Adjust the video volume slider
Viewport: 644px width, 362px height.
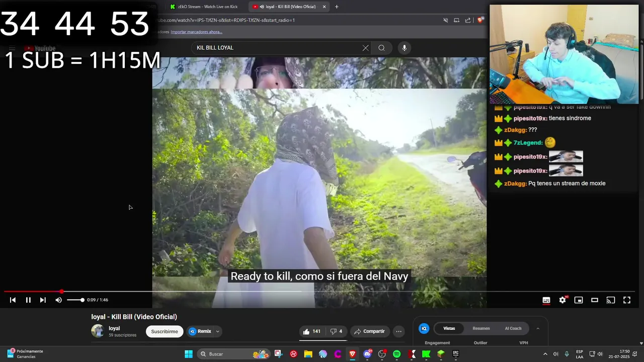[x=75, y=300]
